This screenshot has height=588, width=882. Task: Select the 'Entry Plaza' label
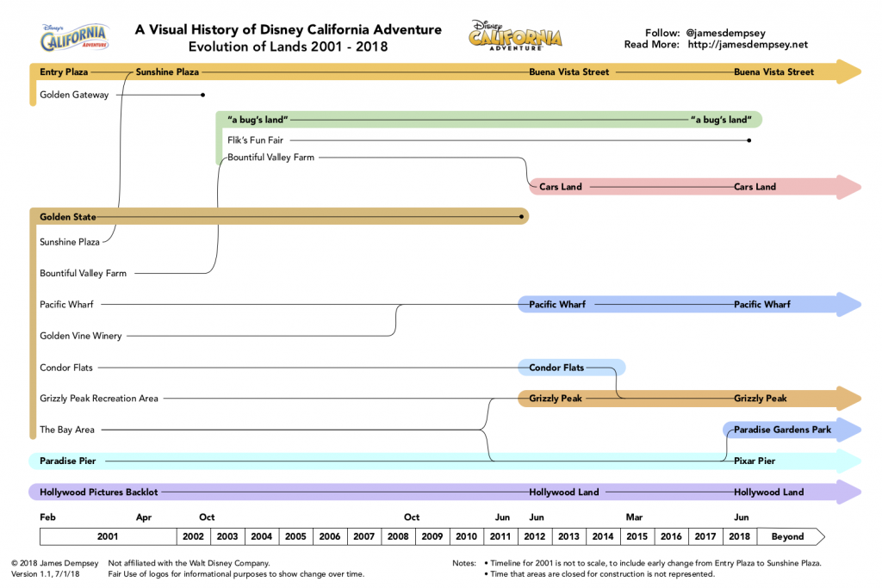[x=64, y=72]
